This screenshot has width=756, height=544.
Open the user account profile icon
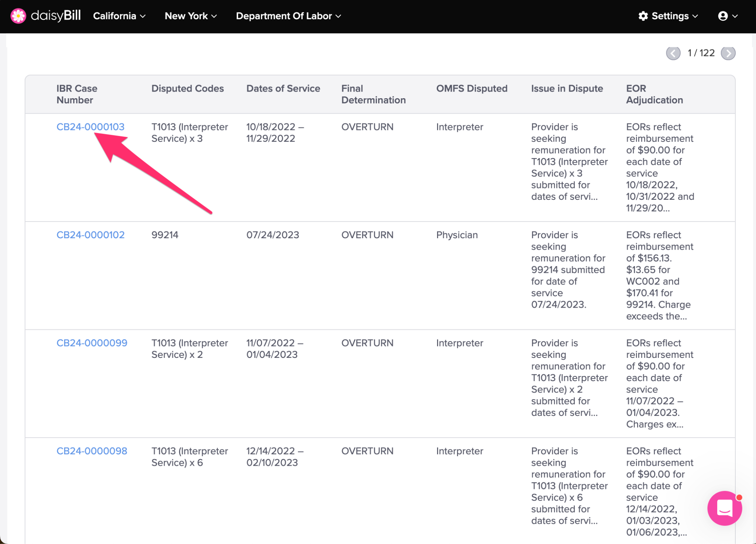[728, 16]
